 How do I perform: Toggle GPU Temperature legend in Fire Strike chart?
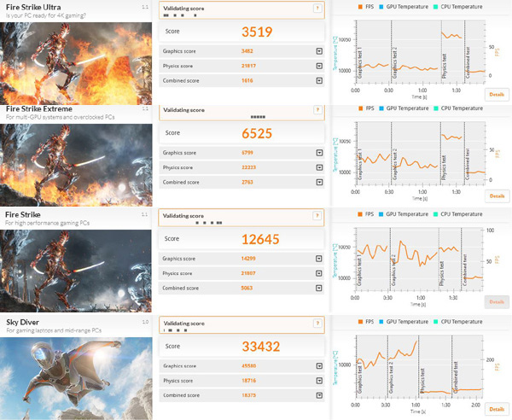(404, 214)
